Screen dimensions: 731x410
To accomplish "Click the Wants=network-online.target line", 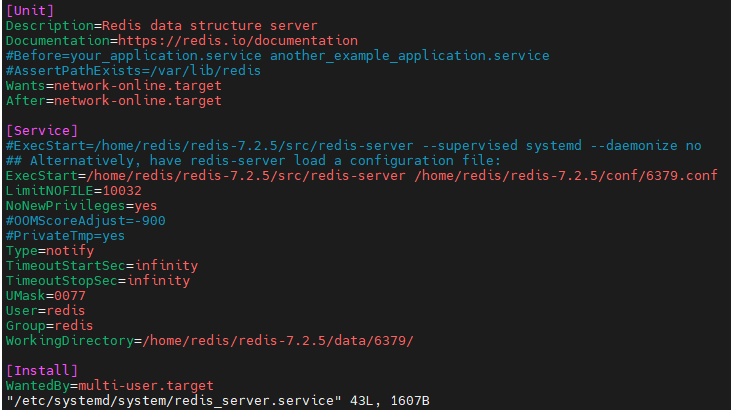I will [x=114, y=85].
